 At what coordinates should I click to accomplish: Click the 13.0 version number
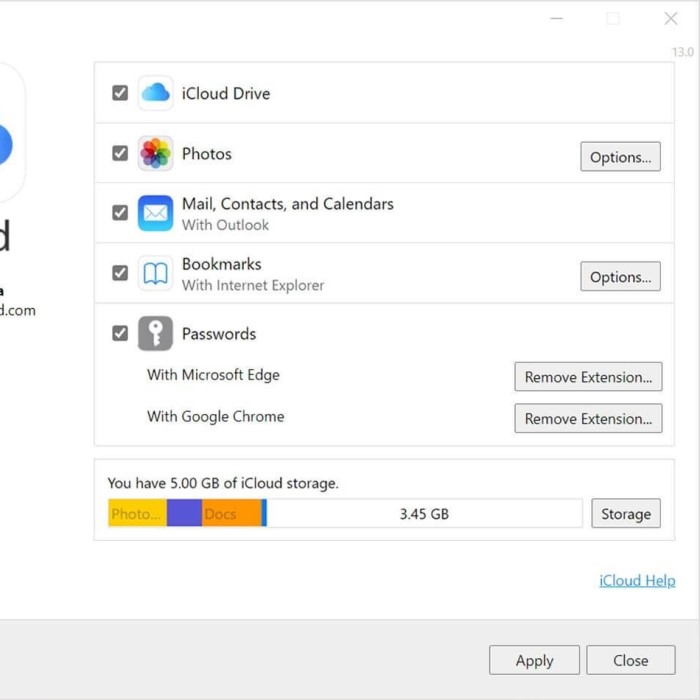683,52
